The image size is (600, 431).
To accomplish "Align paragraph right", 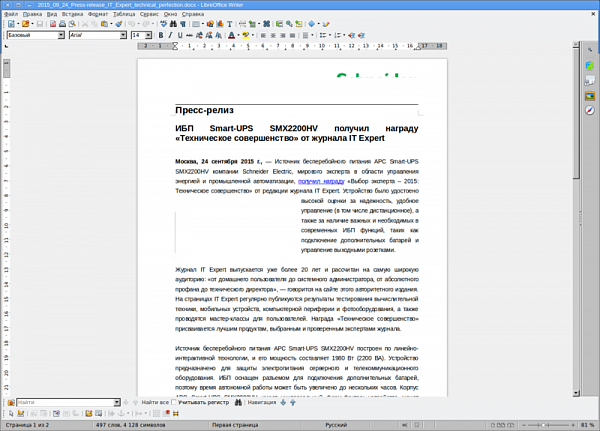I will (x=282, y=35).
